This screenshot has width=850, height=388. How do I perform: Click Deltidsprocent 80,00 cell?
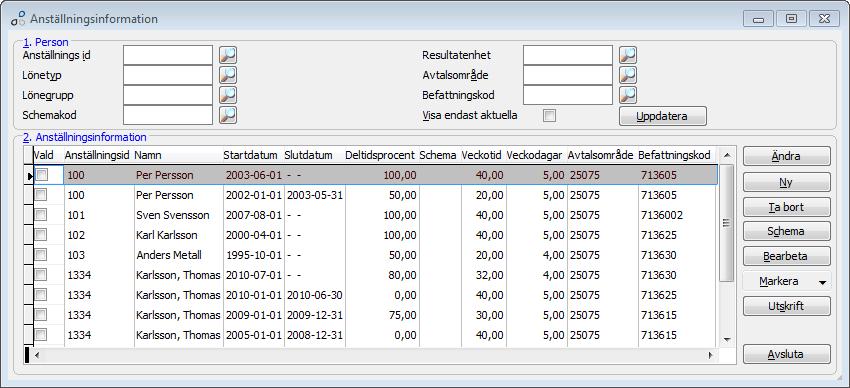[x=382, y=275]
